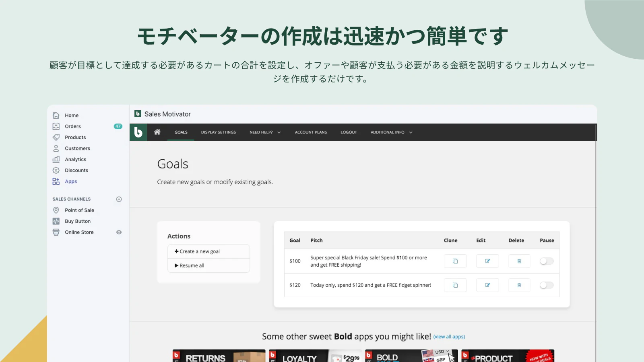Open Display Settings tab
The width and height of the screenshot is (644, 362).
click(219, 132)
